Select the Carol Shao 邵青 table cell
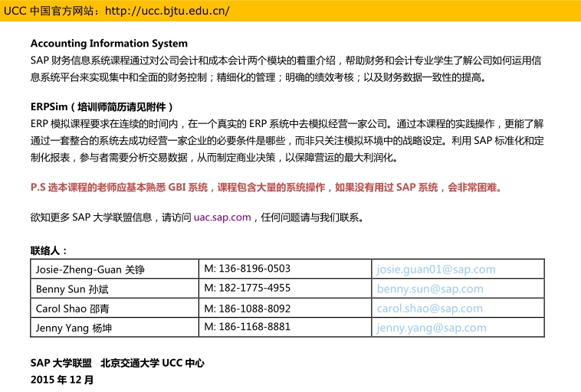 click(114, 309)
